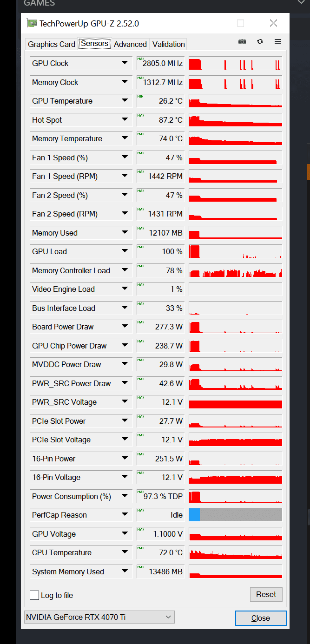This screenshot has width=310, height=644.
Task: Open the hamburger menu icon
Action: click(277, 41)
